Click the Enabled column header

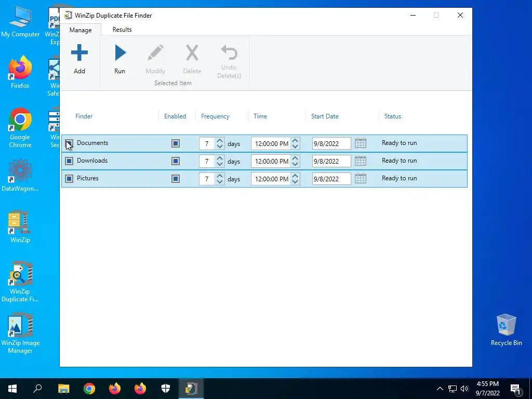tap(175, 116)
